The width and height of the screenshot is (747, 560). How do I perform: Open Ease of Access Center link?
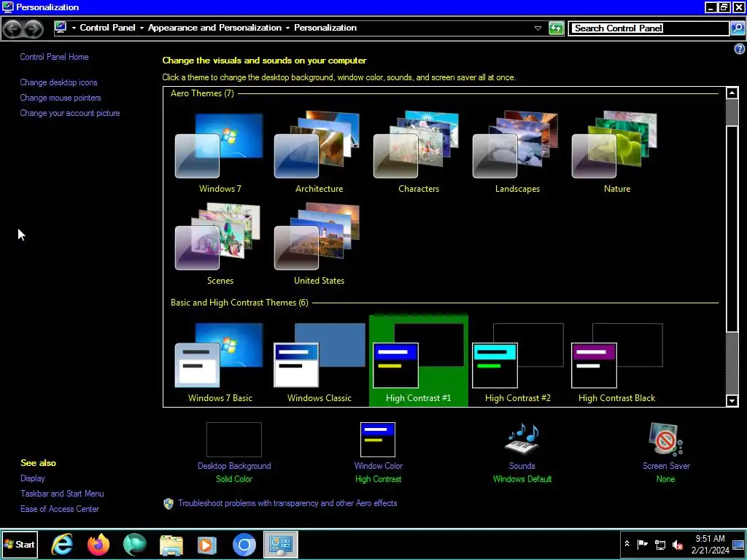pos(60,508)
